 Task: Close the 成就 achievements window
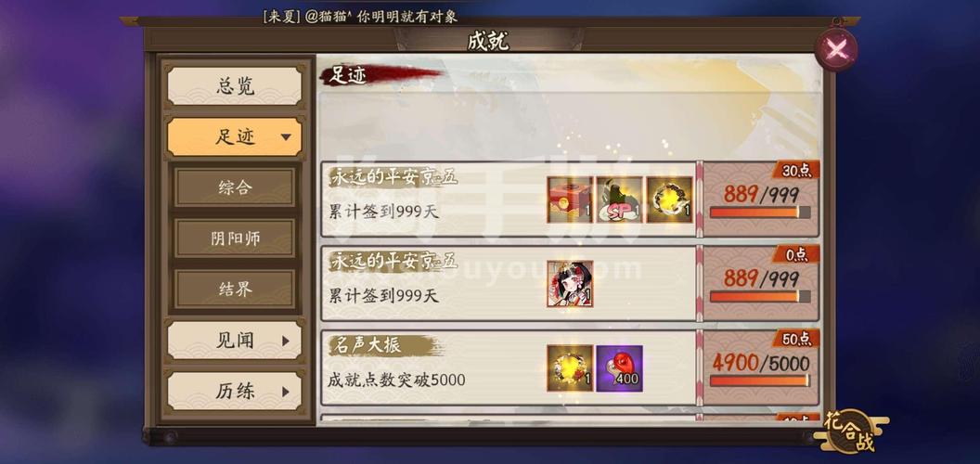point(836,50)
